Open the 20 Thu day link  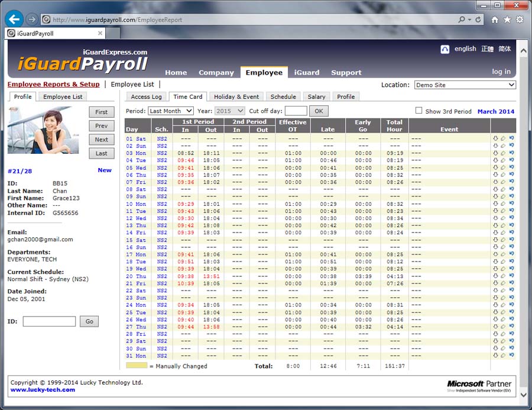tap(136, 276)
